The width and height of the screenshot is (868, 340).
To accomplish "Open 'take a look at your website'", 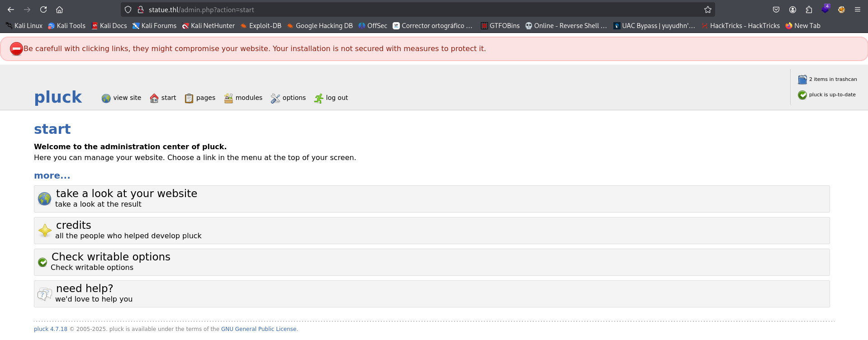I will pyautogui.click(x=127, y=194).
